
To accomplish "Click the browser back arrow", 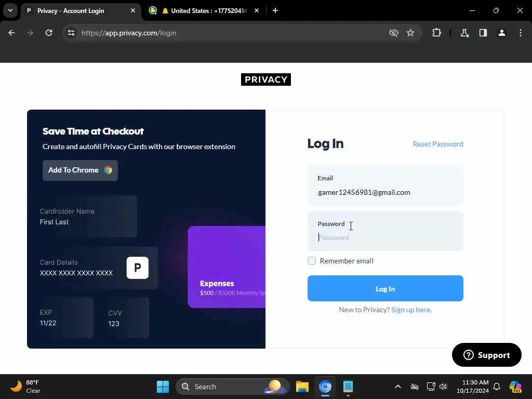I will [x=11, y=33].
